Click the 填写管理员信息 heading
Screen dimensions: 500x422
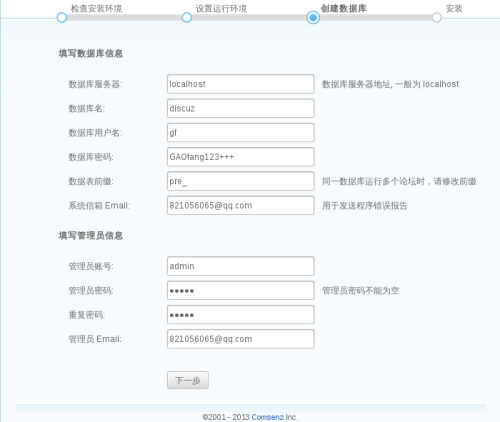pyautogui.click(x=91, y=236)
